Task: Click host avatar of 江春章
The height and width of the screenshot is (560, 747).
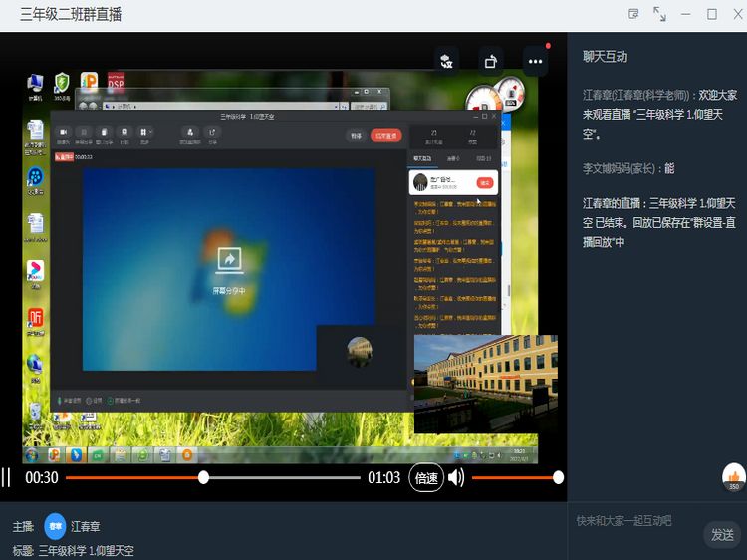Action: click(55, 527)
